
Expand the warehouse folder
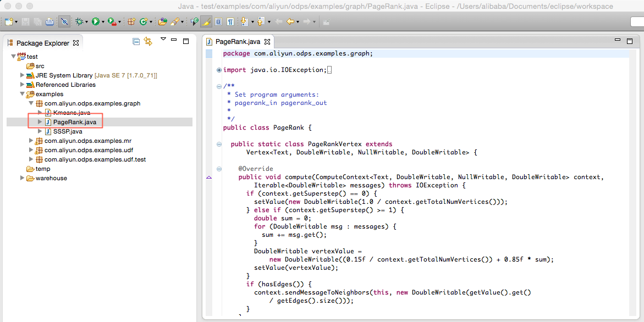23,178
